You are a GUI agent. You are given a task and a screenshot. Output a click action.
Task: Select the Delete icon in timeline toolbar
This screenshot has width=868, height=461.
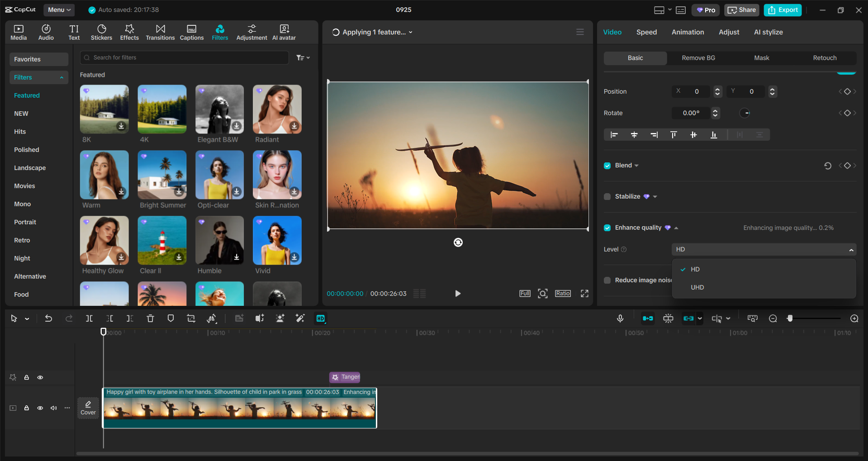click(150, 318)
